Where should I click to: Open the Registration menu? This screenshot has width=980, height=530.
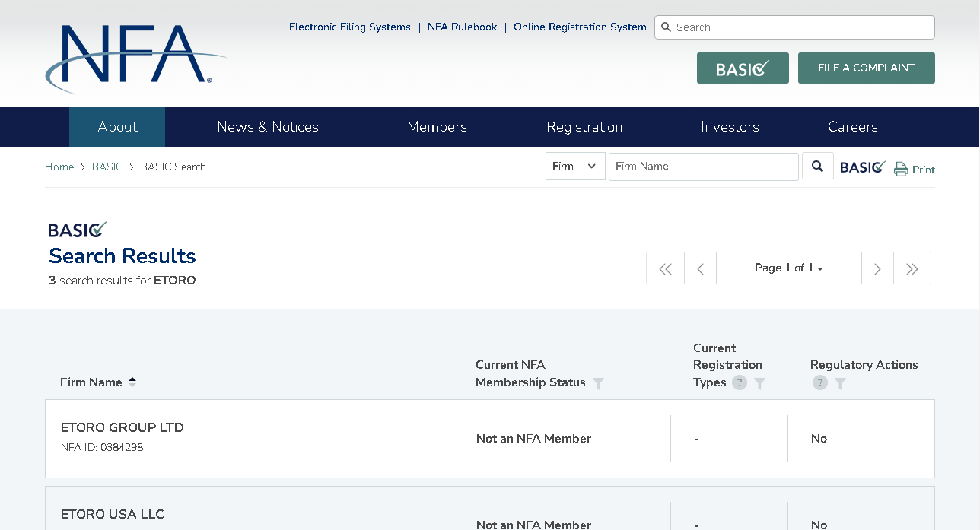coord(584,127)
